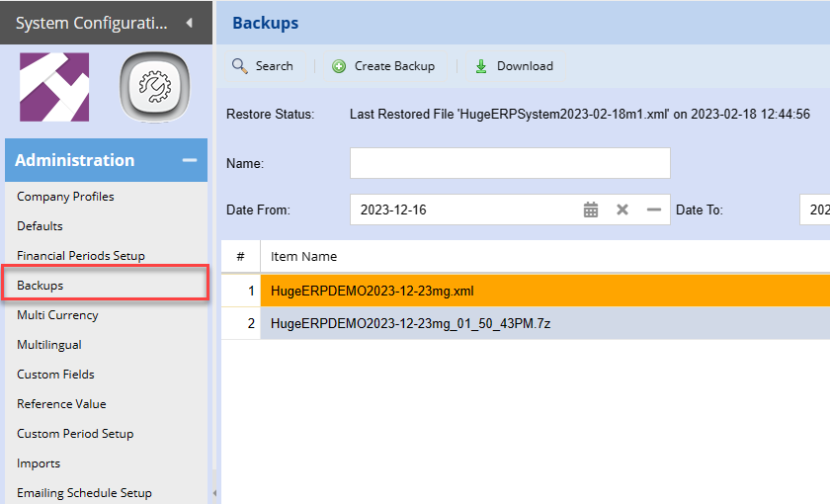Go to Financial Periods Setup
The image size is (830, 504).
click(81, 256)
